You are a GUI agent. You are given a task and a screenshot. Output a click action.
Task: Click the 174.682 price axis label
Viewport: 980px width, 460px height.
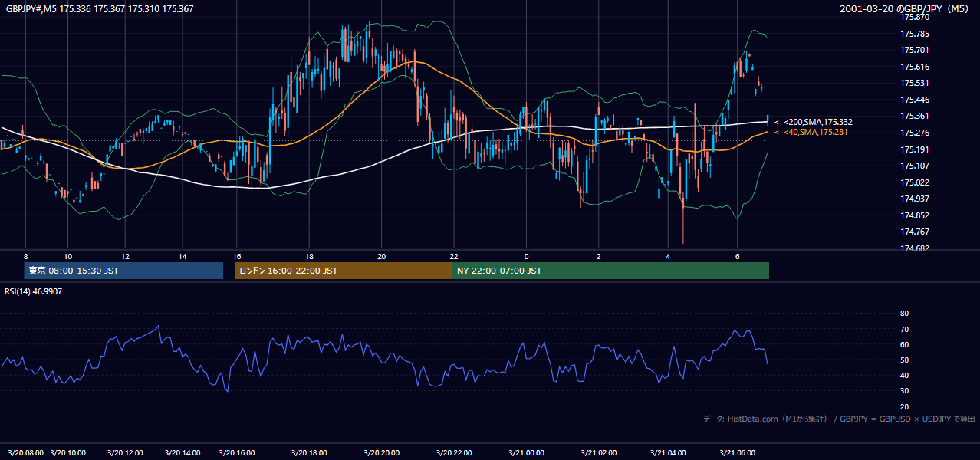(915, 248)
